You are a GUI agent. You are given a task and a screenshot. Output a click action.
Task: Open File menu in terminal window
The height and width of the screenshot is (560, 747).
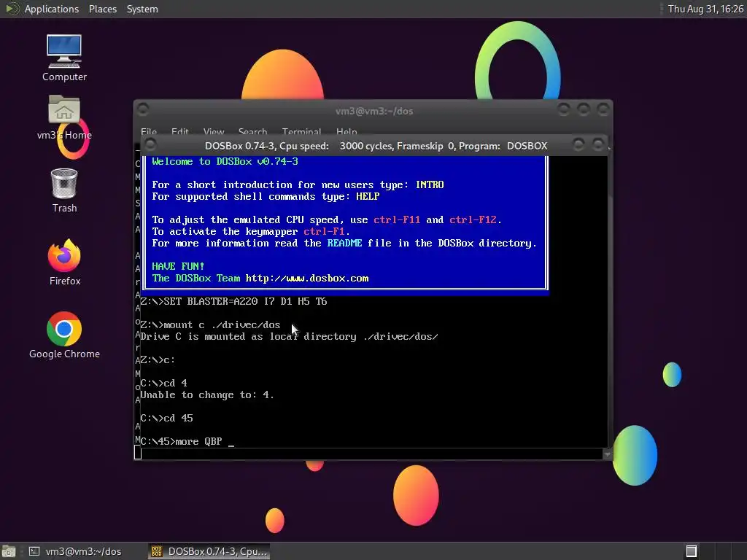(149, 132)
